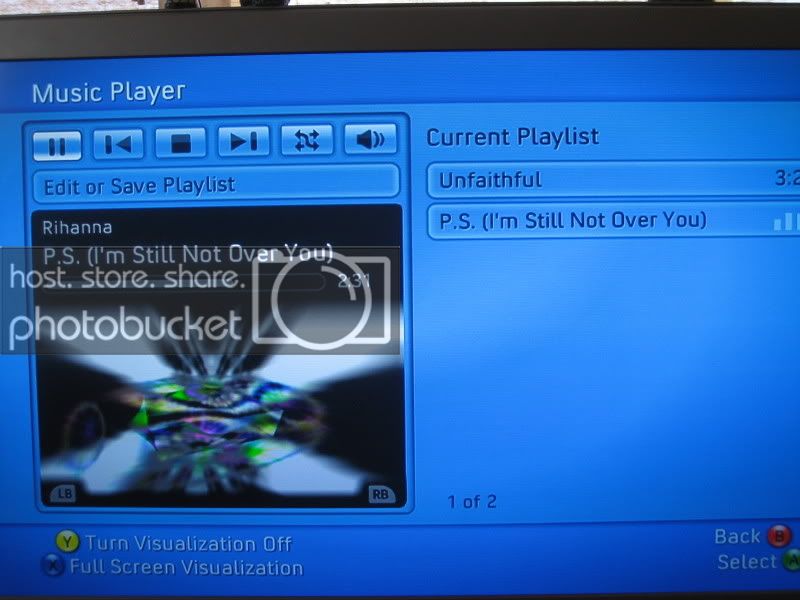Open the volume control
The height and width of the screenshot is (600, 800).
370,138
